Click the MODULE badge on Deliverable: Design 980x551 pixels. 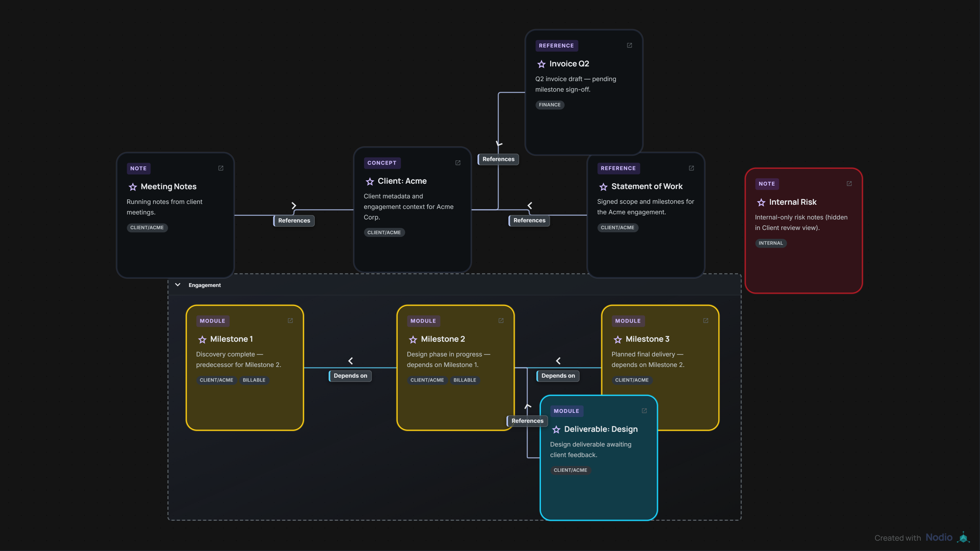coord(567,411)
